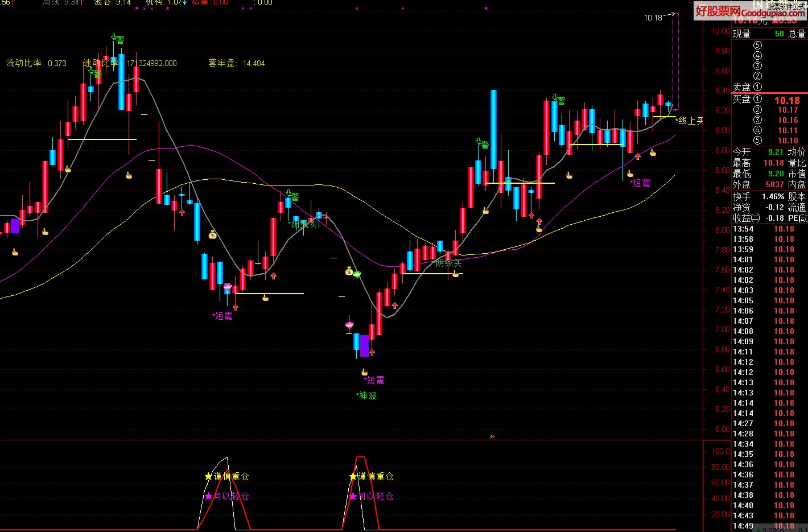The width and height of the screenshot is (808, 532).
Task: Click the 100.0 indicator axis label
Action: [x=721, y=451]
